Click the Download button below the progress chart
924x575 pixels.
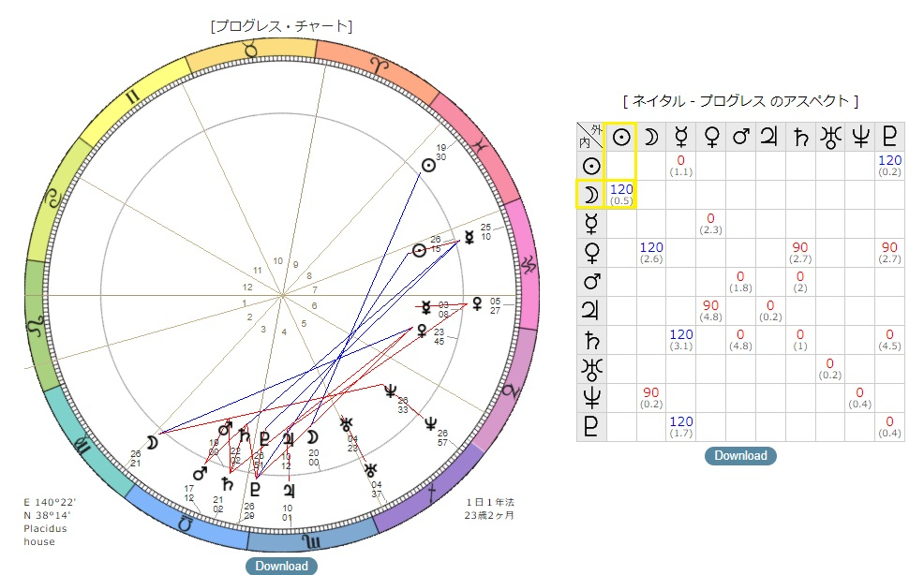point(281,566)
